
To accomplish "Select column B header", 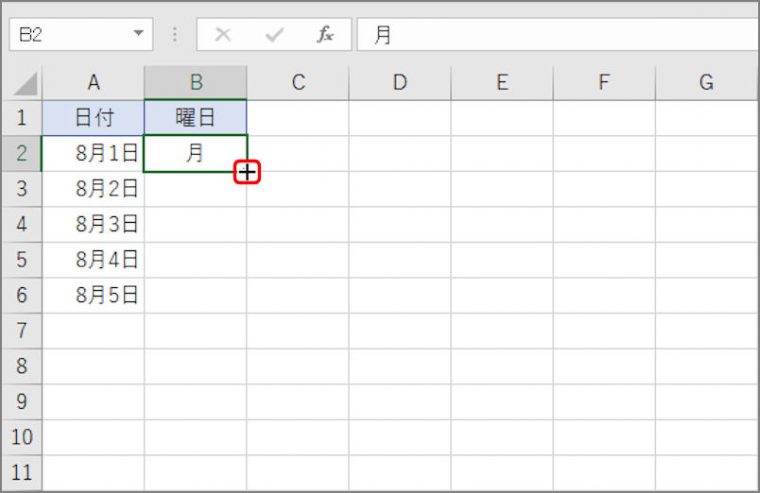I will tap(196, 83).
